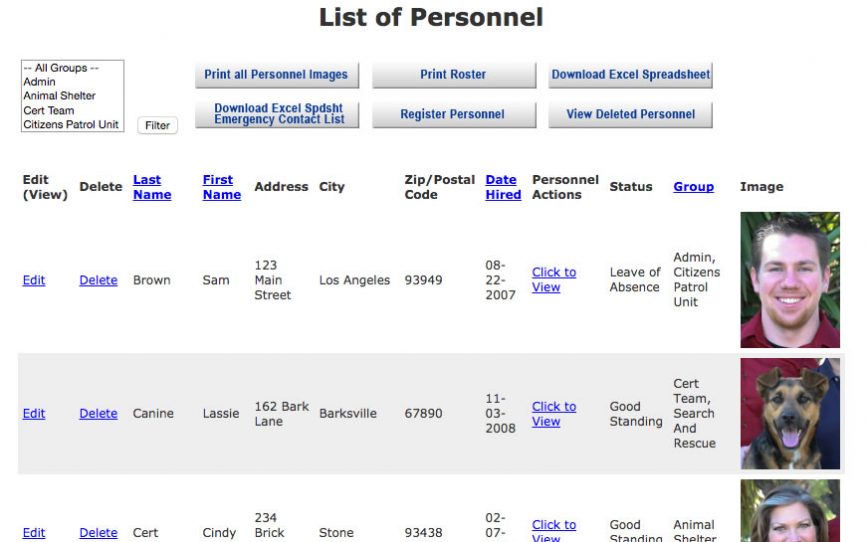Delete the Lassie Canine entry

click(98, 414)
